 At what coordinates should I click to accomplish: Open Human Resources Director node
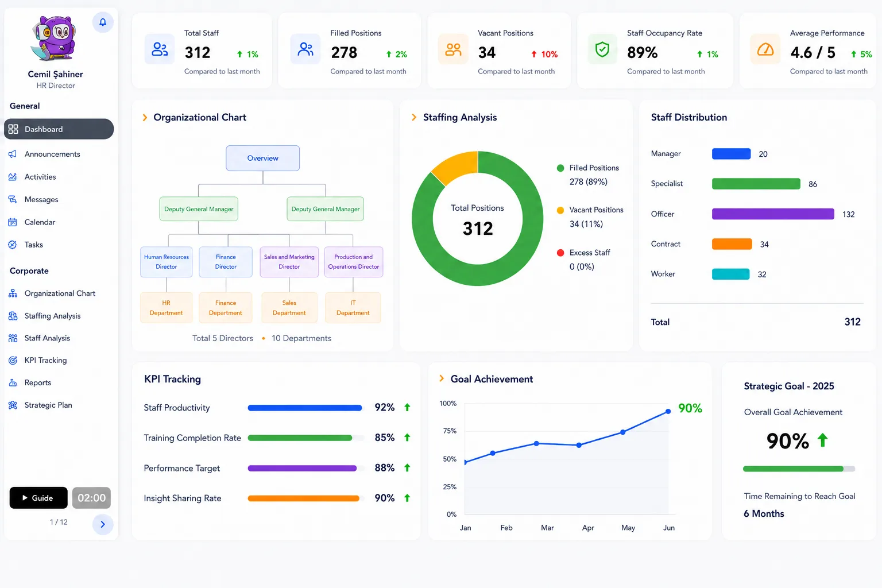[167, 262]
